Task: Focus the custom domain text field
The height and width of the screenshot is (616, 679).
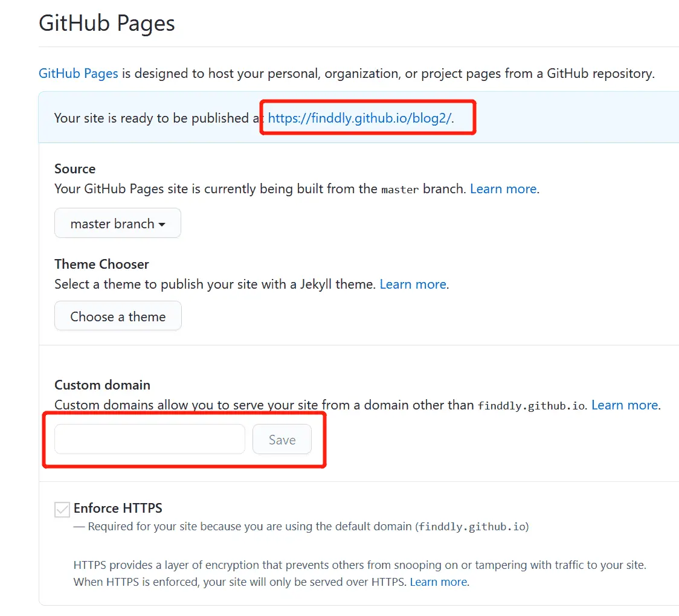Action: tap(150, 440)
